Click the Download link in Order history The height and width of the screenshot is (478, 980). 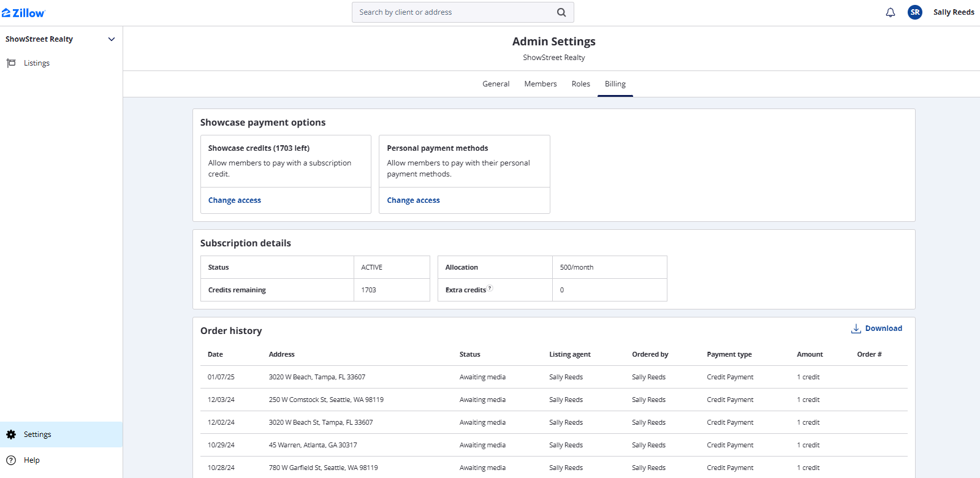pos(883,328)
